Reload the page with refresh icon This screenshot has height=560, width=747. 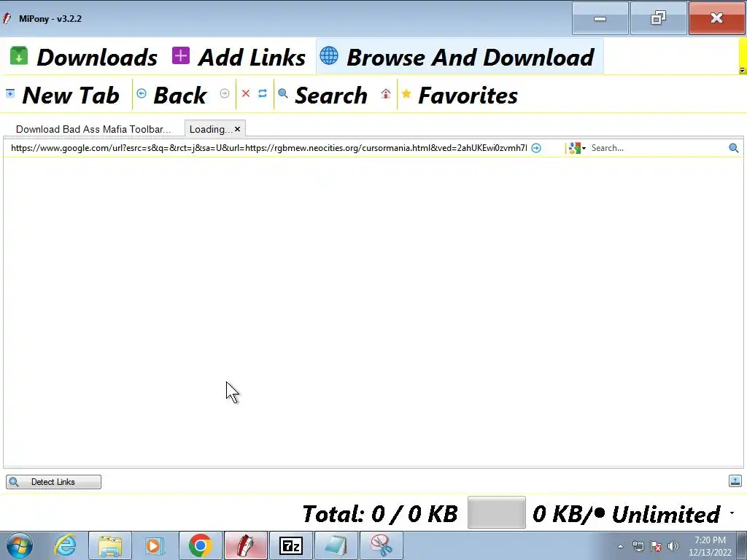263,93
